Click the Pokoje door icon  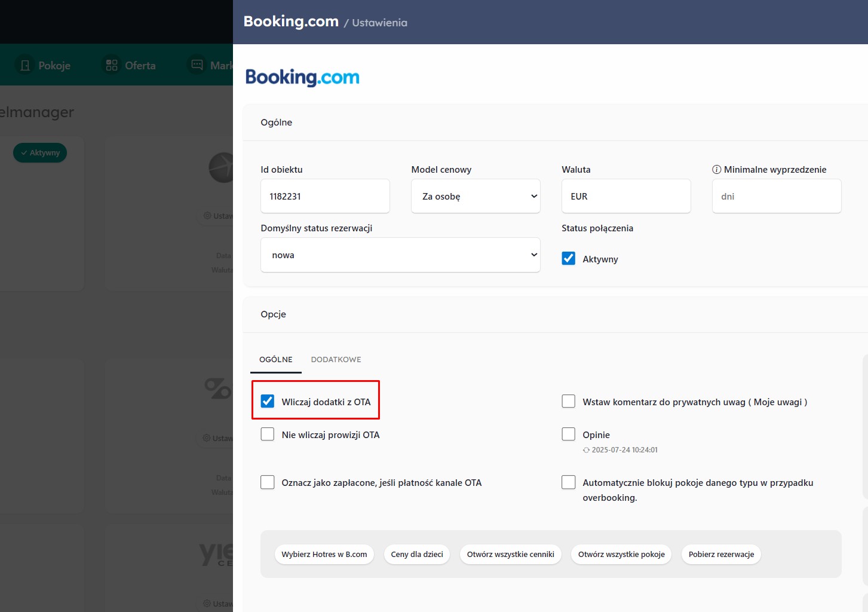[25, 65]
